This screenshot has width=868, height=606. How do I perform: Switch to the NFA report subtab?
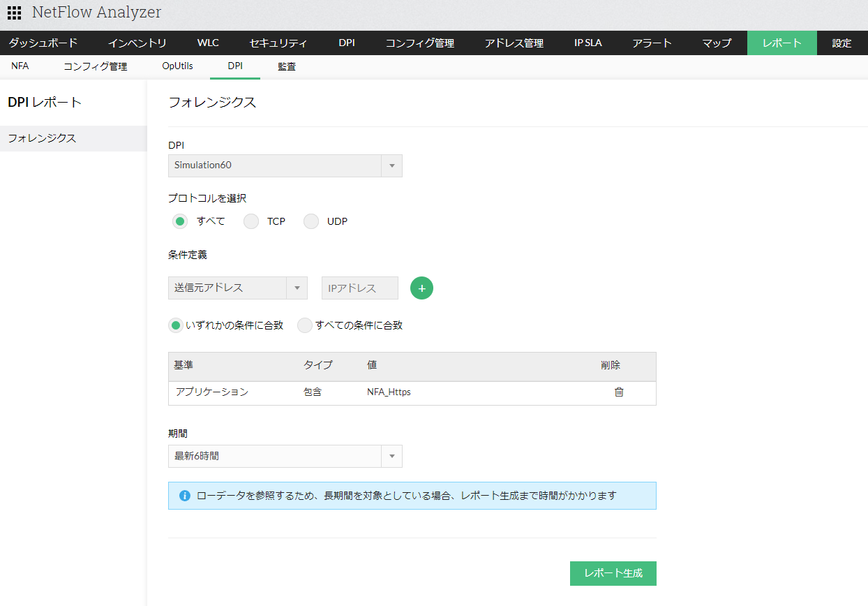click(x=20, y=66)
